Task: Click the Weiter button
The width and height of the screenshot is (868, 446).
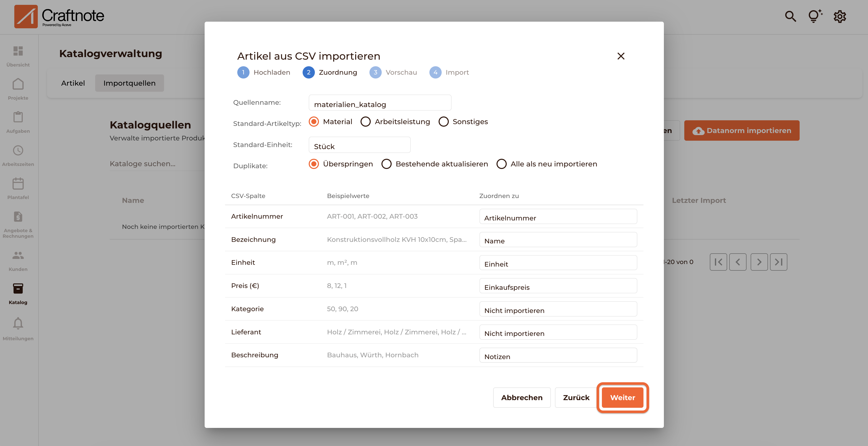Action: (x=622, y=398)
